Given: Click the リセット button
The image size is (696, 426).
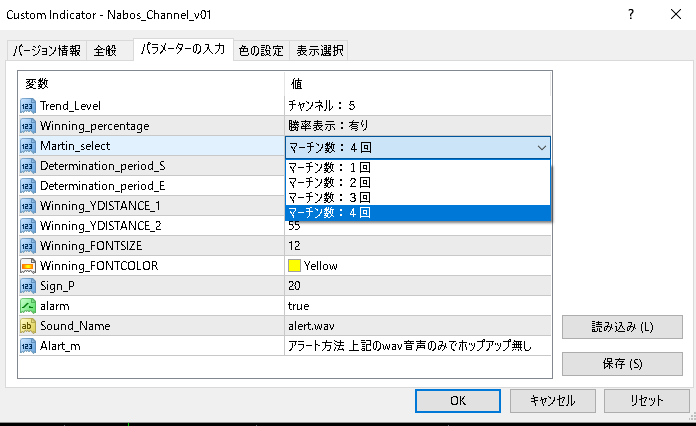Looking at the screenshot, I should pyautogui.click(x=647, y=401).
